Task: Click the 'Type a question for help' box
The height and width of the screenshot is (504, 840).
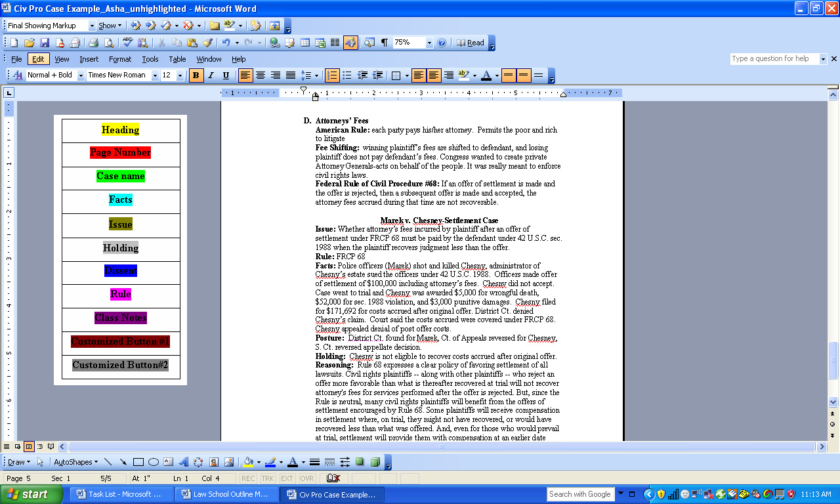Action: (774, 58)
